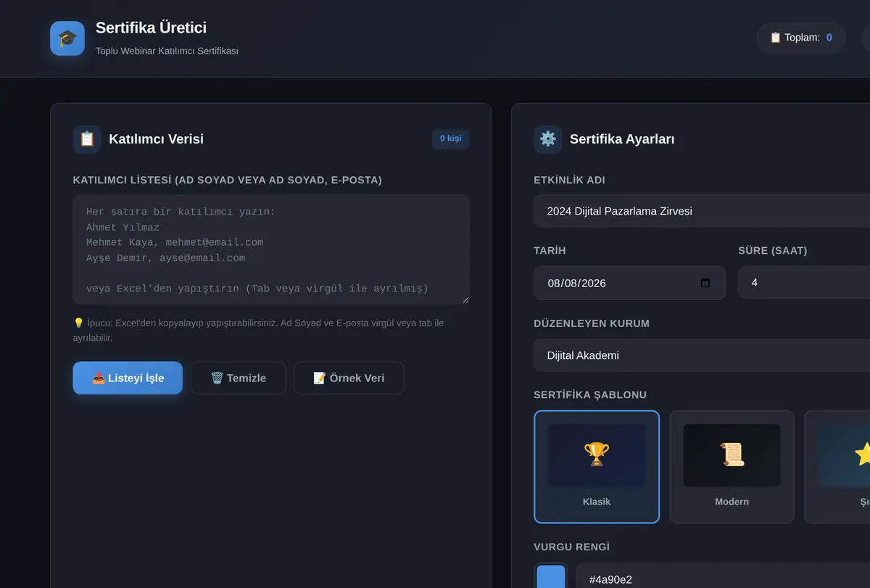Click the Toplam counter pill
The image size is (870, 588).
[801, 38]
